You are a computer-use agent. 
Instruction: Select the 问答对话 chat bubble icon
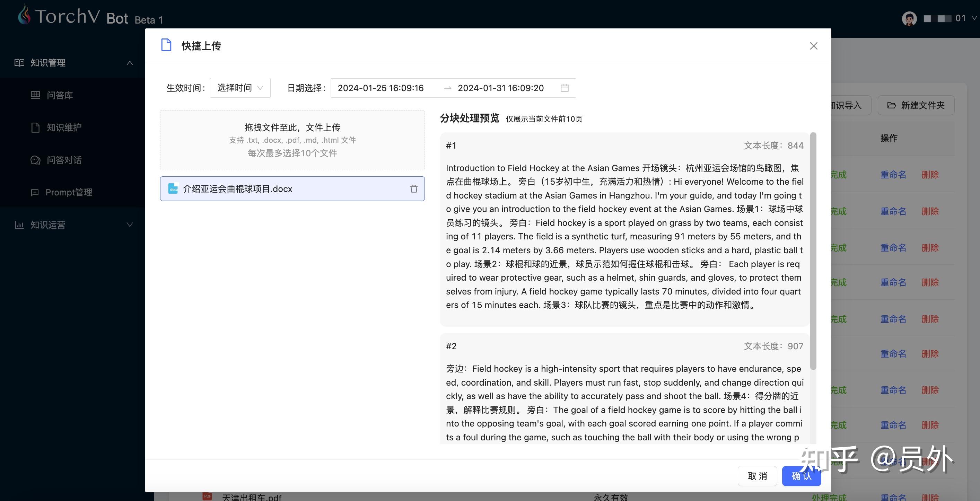35,160
